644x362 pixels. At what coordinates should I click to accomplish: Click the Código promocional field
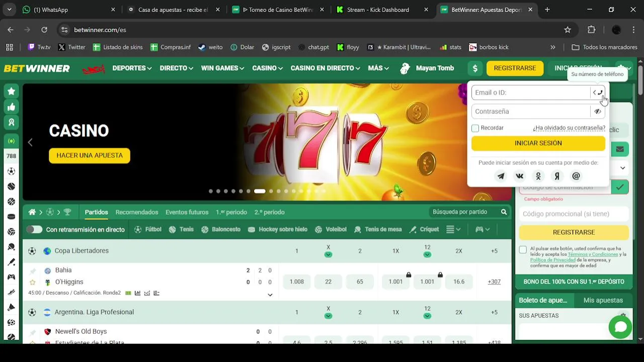coord(574,214)
